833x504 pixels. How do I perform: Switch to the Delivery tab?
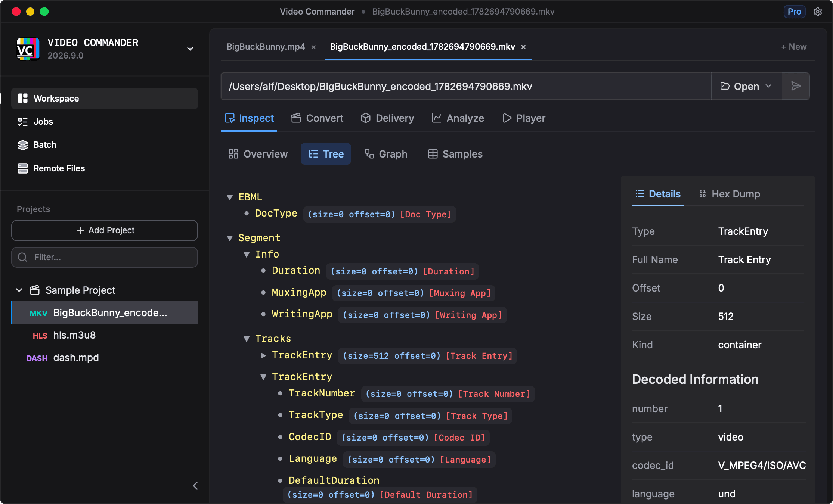[387, 118]
